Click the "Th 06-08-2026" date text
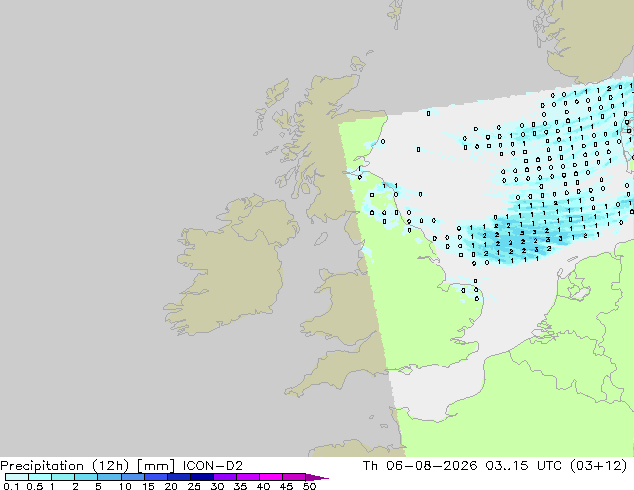The height and width of the screenshot is (490, 634). click(x=420, y=466)
